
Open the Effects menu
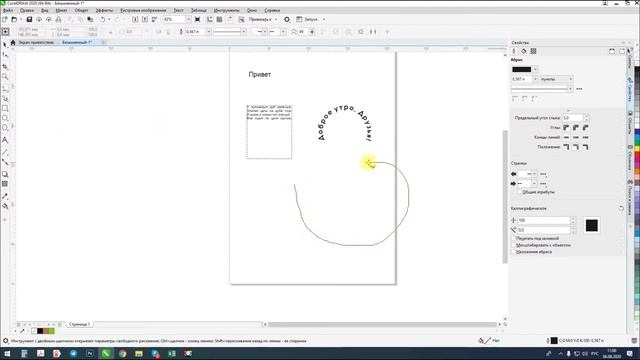(104, 10)
